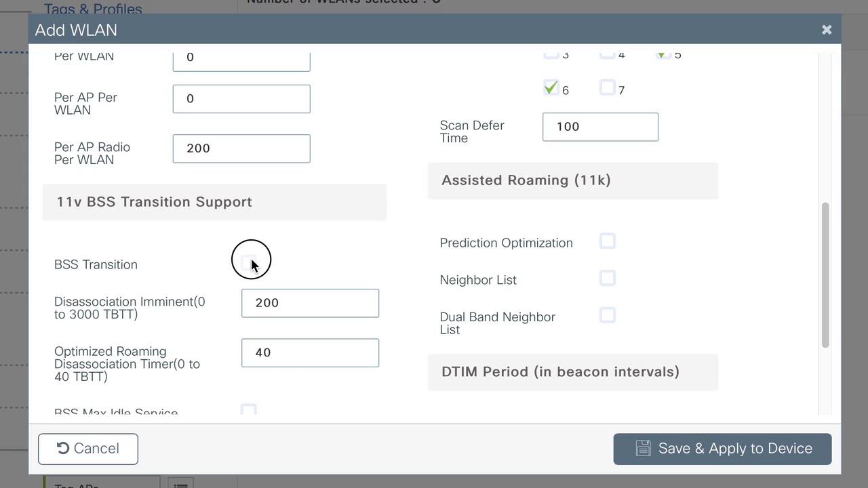Uncheck scan defer priority 6
Screen dimensions: 868x488
pyautogui.click(x=551, y=88)
